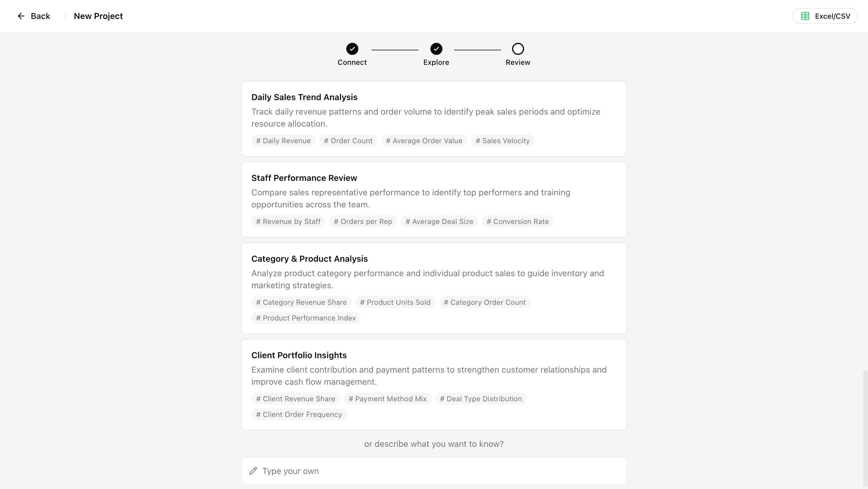Click the pencil icon beside Type your own
Screen dimensions: 868x489
(253, 471)
